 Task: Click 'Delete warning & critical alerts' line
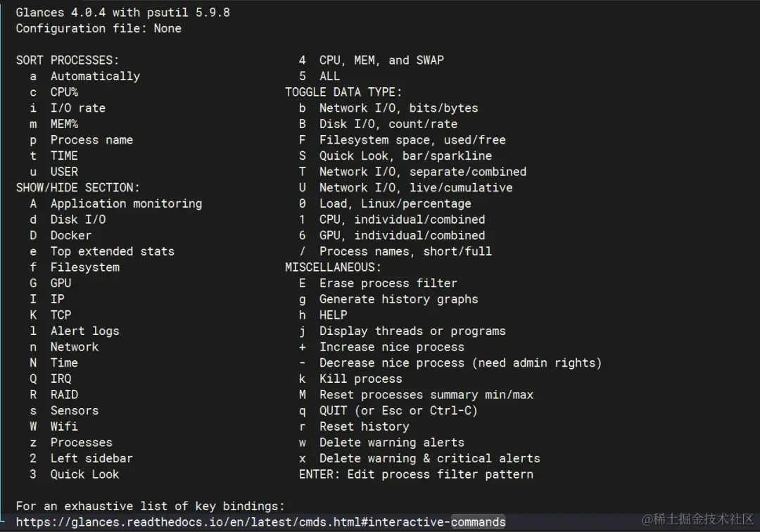[x=419, y=458]
